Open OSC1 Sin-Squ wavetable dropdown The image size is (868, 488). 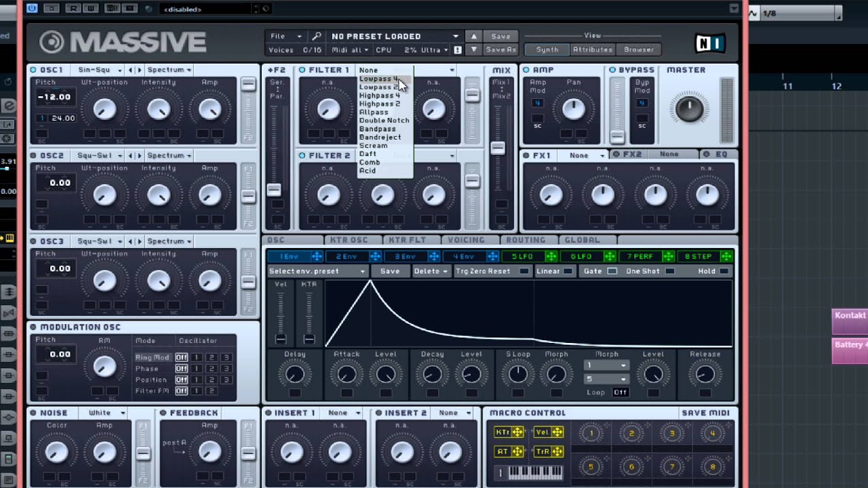coord(100,70)
